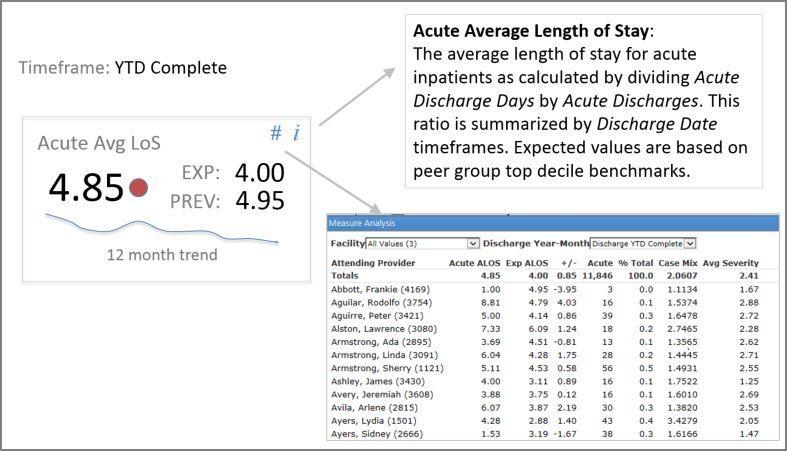The image size is (787, 451).
Task: Click the Attending Provider column header
Action: coord(371,262)
